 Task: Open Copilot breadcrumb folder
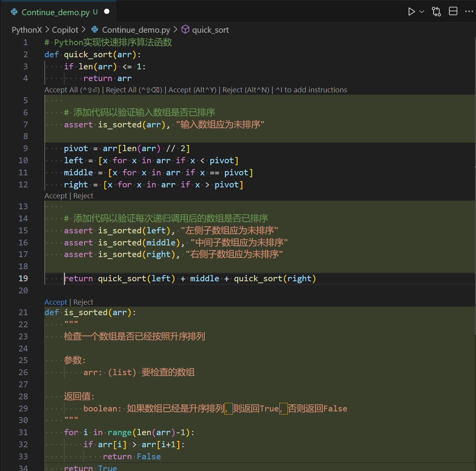(x=65, y=30)
